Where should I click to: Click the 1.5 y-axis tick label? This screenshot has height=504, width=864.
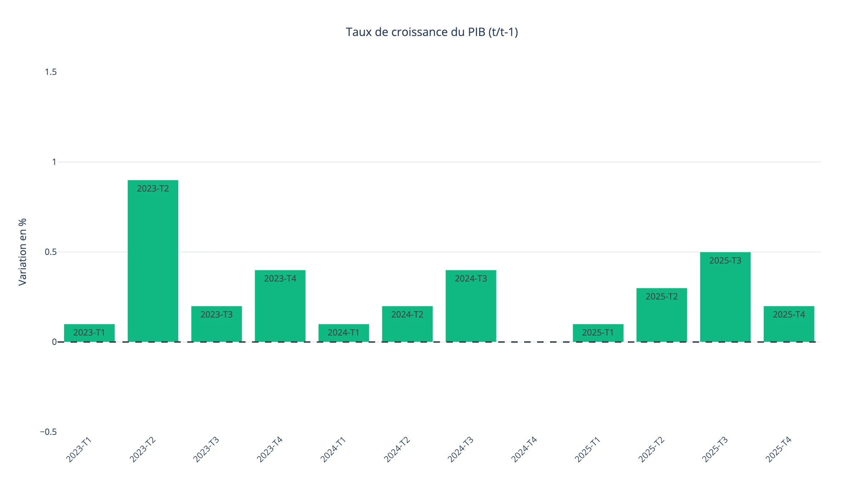coord(51,72)
